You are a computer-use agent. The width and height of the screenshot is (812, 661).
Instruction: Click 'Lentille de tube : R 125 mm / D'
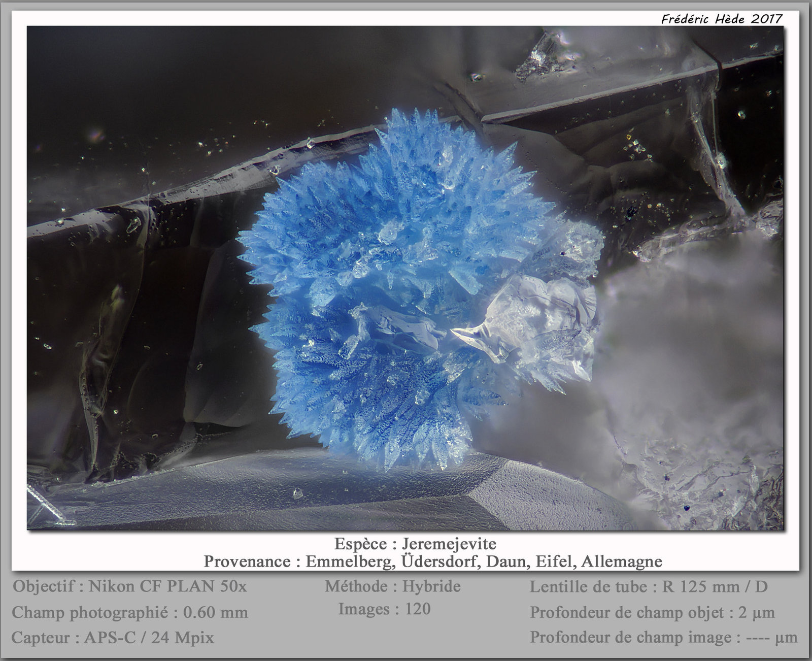(649, 587)
